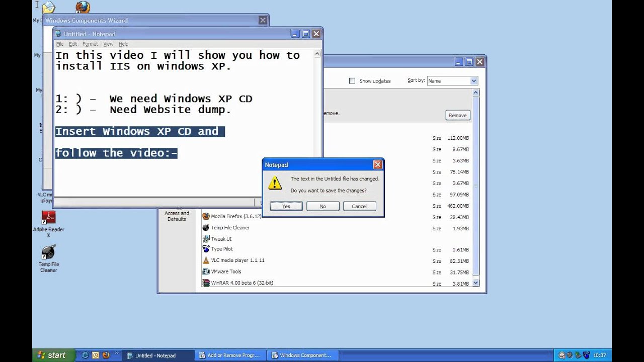Viewport: 644px width, 362px height.
Task: Click the 97.09MB size value
Action: click(x=459, y=195)
